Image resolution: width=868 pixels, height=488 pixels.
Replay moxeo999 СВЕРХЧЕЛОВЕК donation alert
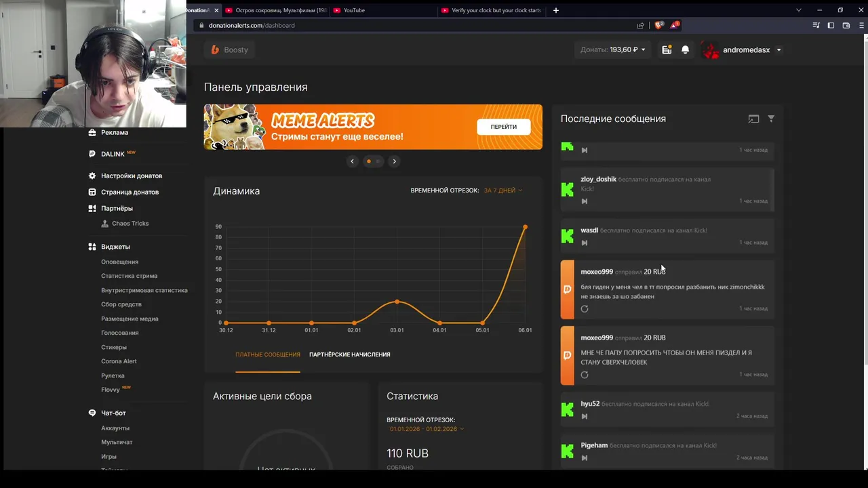(x=585, y=375)
